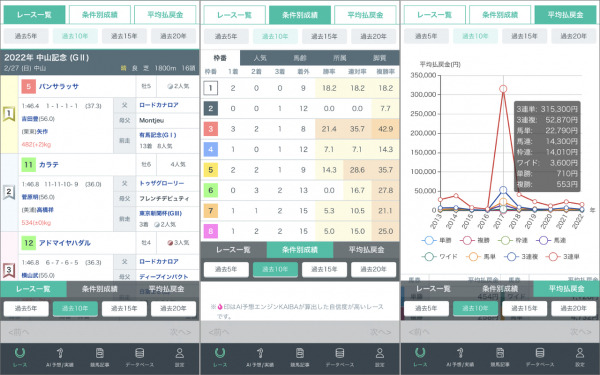Open データベース icon under the 枠番 statistics screen
This screenshot has height=375, width=600.
click(x=340, y=357)
